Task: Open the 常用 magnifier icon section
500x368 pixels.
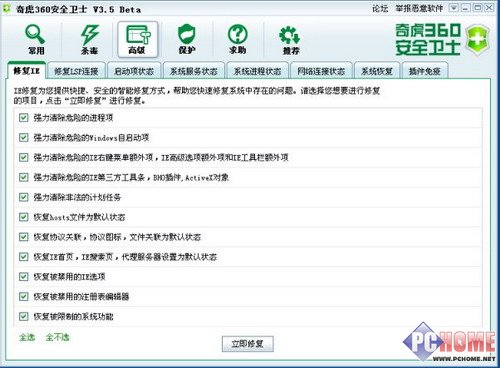Action: [35, 40]
